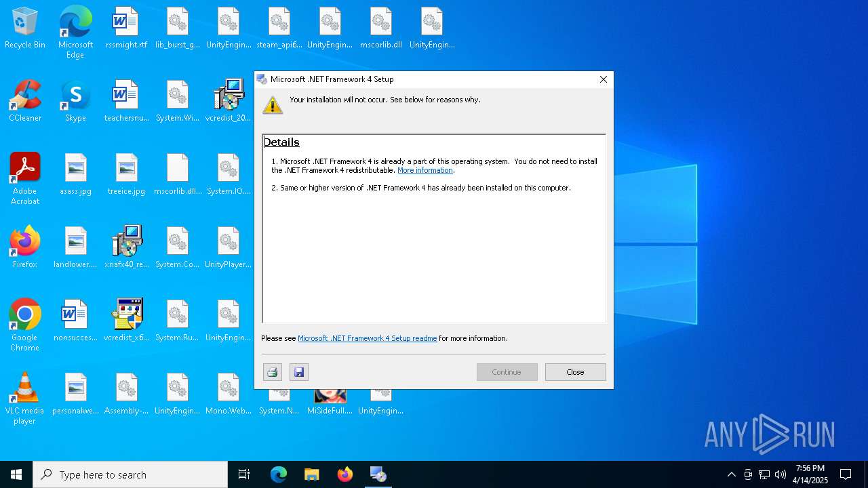The width and height of the screenshot is (868, 488).
Task: Select nonsucces... Word document icon
Action: pos(75,321)
